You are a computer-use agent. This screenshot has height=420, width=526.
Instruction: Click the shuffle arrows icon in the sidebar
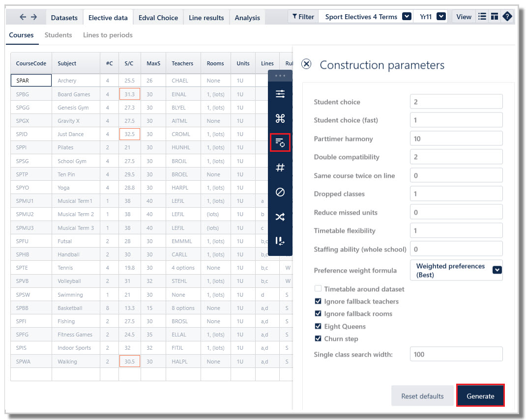coord(280,217)
